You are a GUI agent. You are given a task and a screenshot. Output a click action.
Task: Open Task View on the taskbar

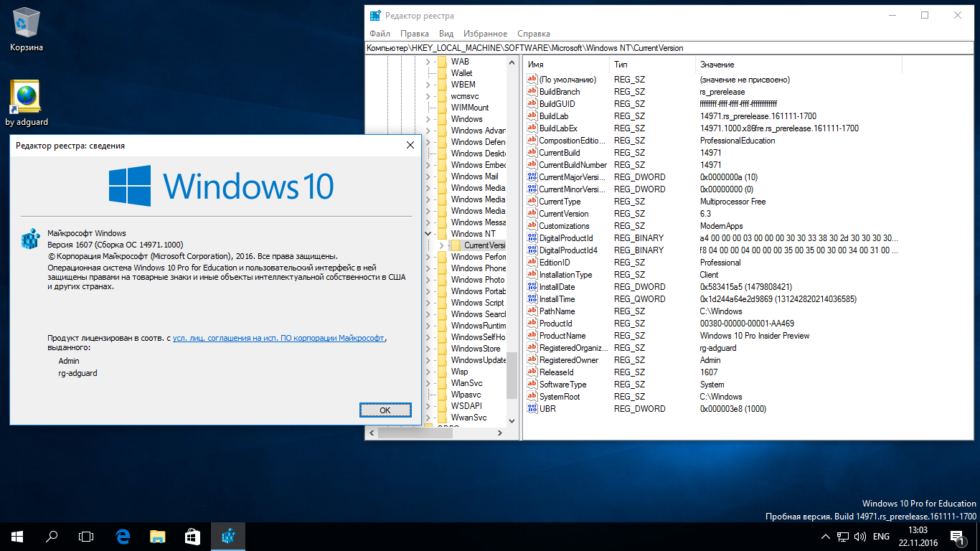(86, 536)
